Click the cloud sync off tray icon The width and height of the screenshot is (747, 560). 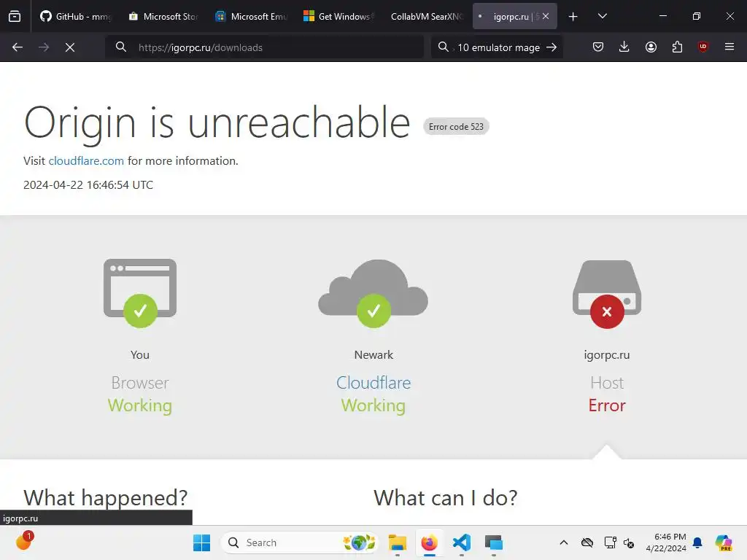coord(587,542)
